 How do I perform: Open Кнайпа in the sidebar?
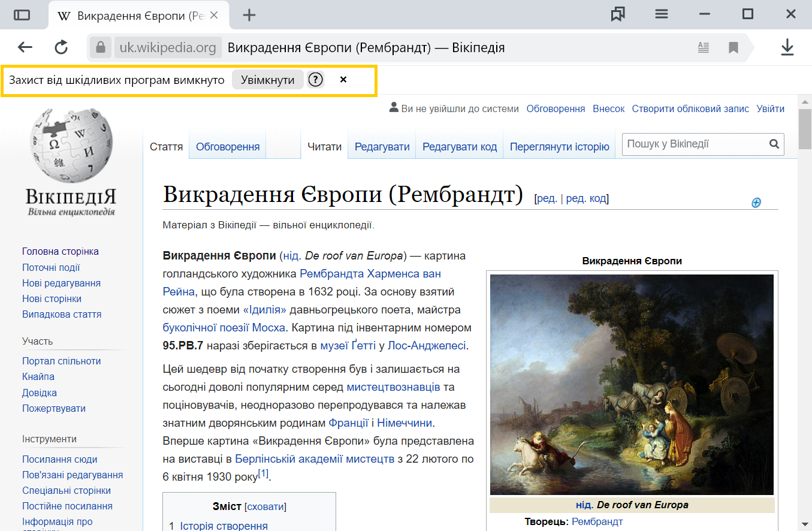pyautogui.click(x=38, y=376)
